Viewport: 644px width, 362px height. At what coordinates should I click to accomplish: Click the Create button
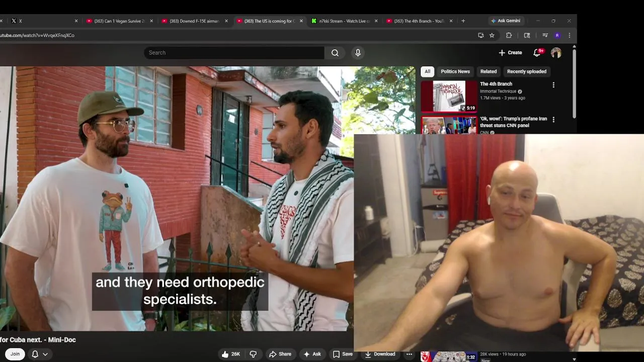coord(510,52)
